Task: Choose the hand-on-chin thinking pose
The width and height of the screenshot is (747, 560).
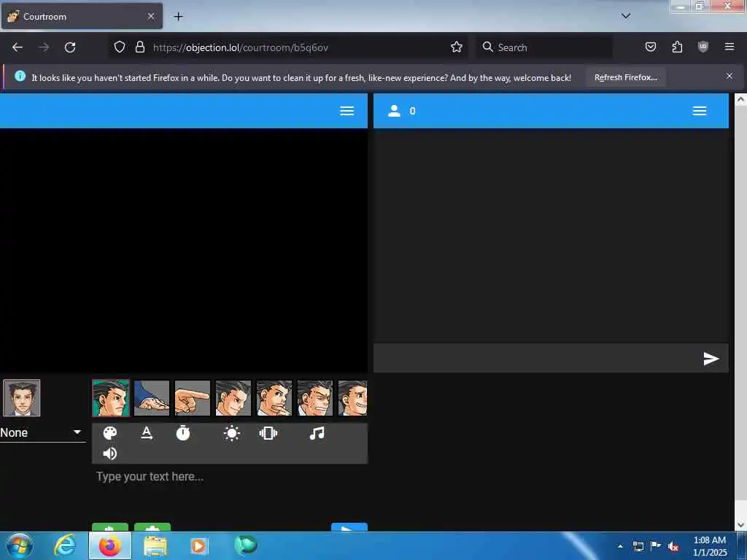Action: 274,398
